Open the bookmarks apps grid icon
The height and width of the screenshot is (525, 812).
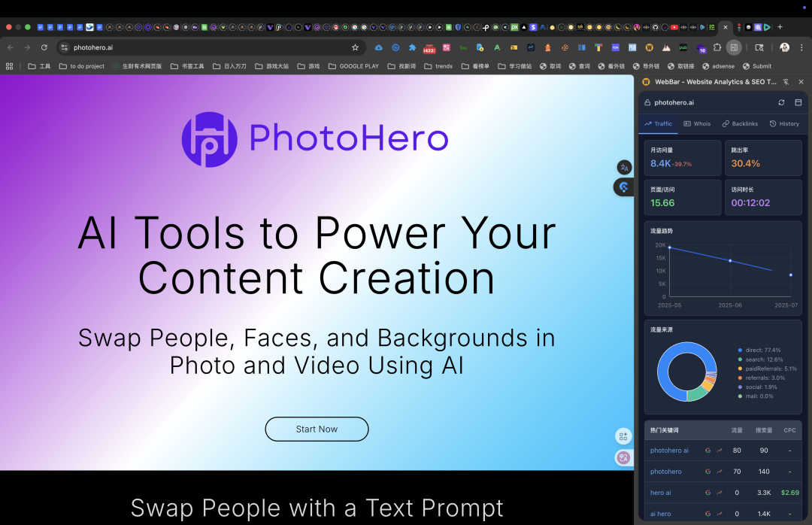(x=9, y=66)
